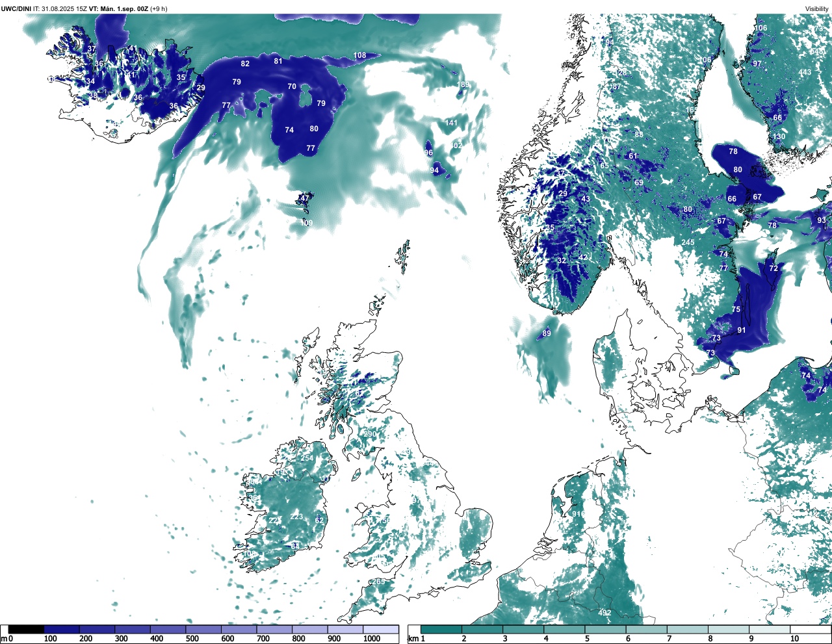Image resolution: width=832 pixels, height=644 pixels.
Task: Click the '245' value over southern Sweden
Action: 688,242
